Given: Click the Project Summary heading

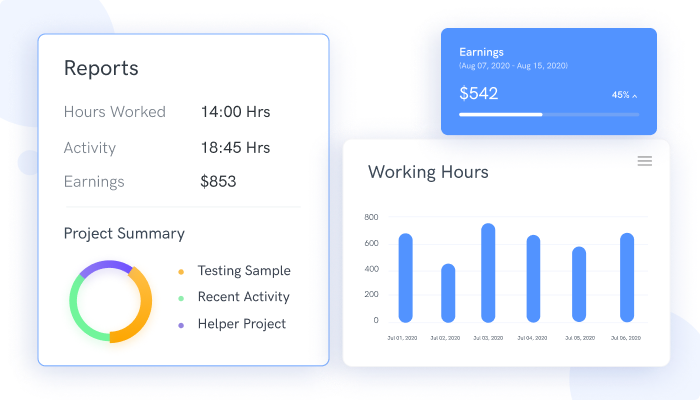Looking at the screenshot, I should (x=124, y=233).
